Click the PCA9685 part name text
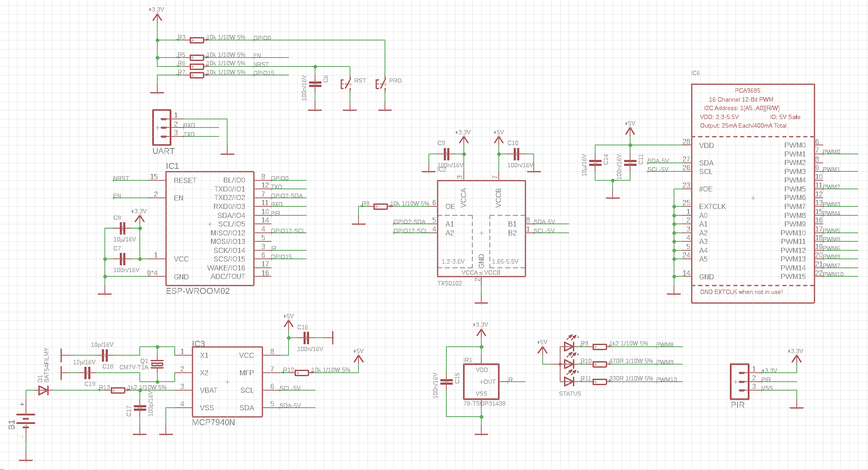 pyautogui.click(x=747, y=90)
